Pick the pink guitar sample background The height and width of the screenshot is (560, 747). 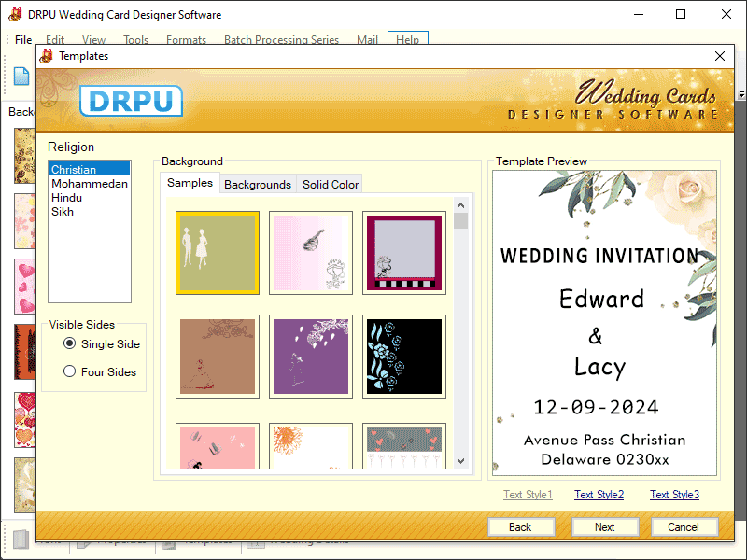[x=311, y=253]
